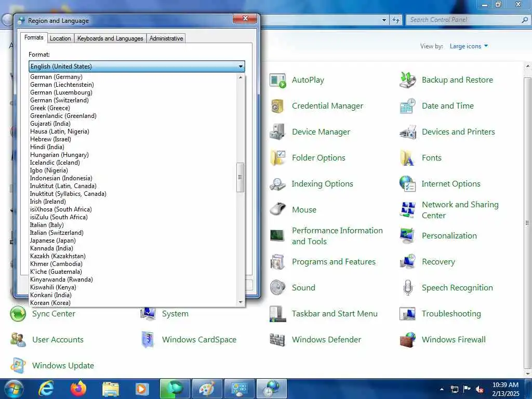Open the Recovery icon
This screenshot has height=399, width=532.
click(x=407, y=262)
